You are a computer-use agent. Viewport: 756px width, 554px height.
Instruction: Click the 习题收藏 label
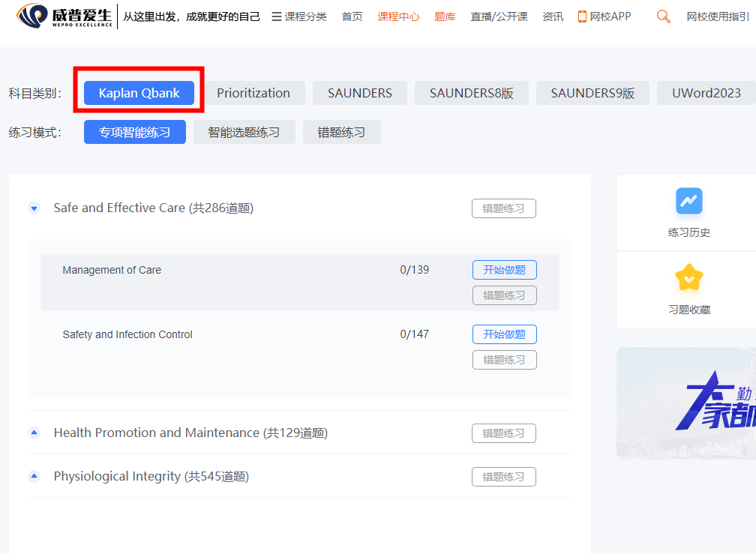point(689,310)
